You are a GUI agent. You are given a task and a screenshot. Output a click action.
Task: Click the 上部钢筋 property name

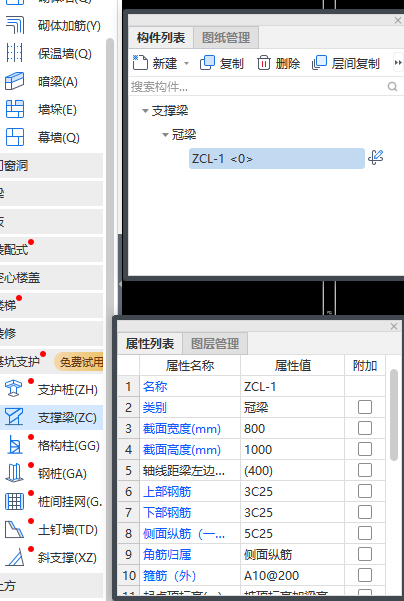pyautogui.click(x=167, y=491)
